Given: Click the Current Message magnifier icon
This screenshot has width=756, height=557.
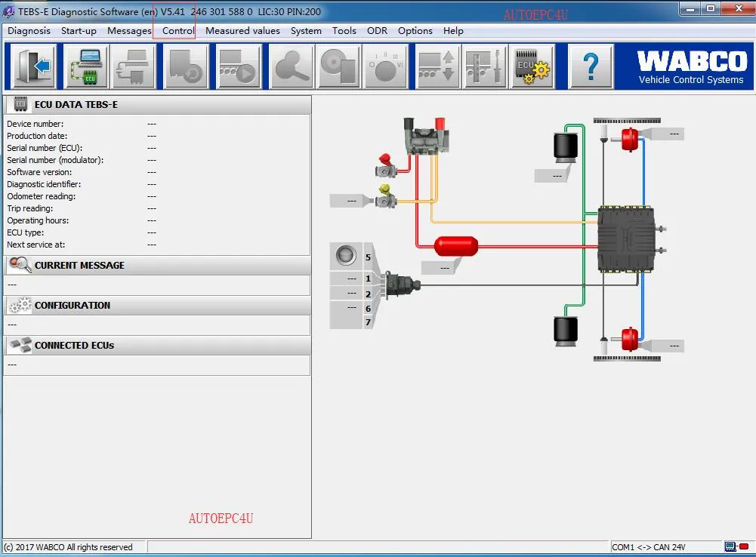Looking at the screenshot, I should (20, 264).
